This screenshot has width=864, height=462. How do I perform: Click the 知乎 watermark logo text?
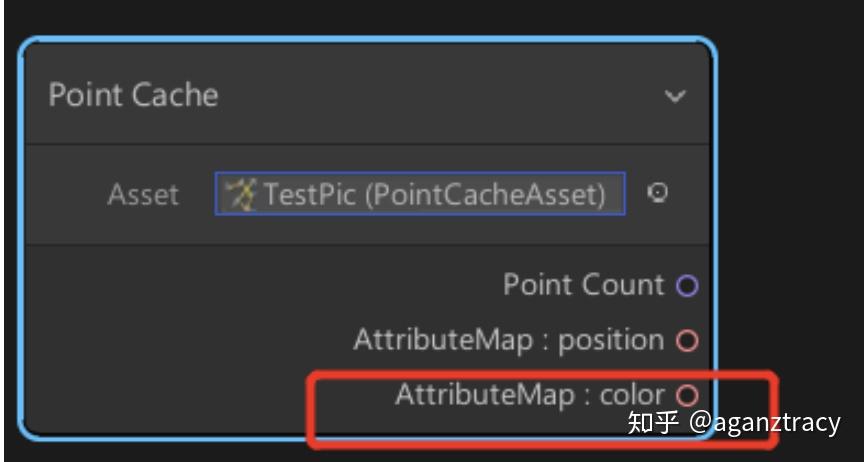point(652,422)
